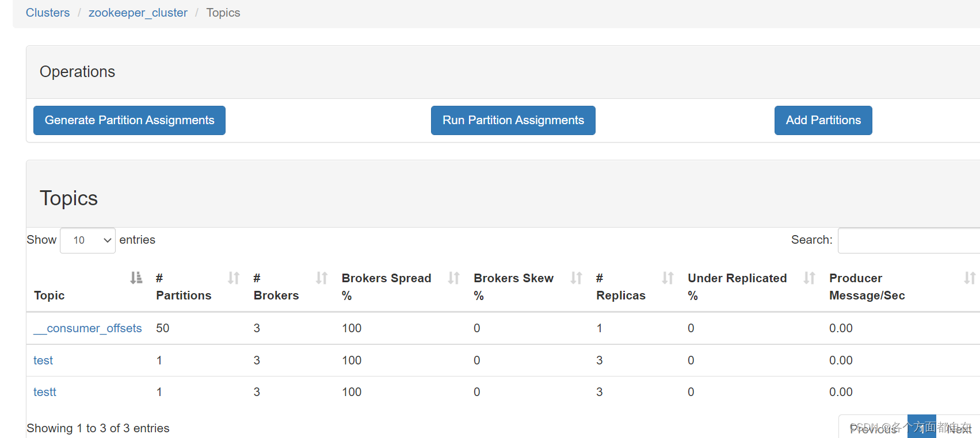Sort by Brokers Spread % icon
Viewport: 980px width, 438px height.
coord(454,278)
